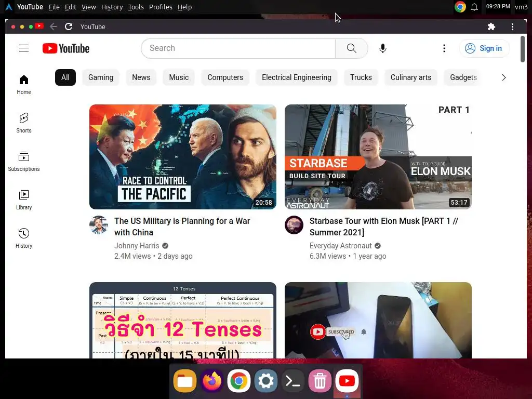Open the extensions puzzle icon
The width and height of the screenshot is (532, 399).
coord(491,26)
